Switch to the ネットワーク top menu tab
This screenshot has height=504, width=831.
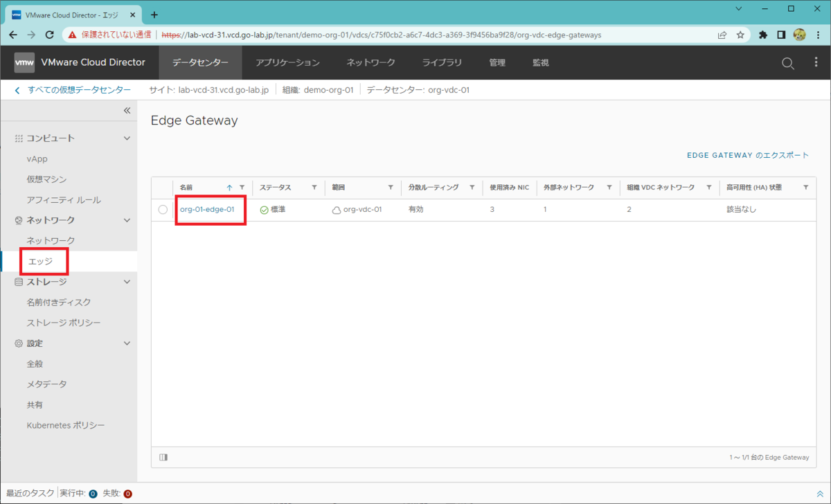(371, 62)
